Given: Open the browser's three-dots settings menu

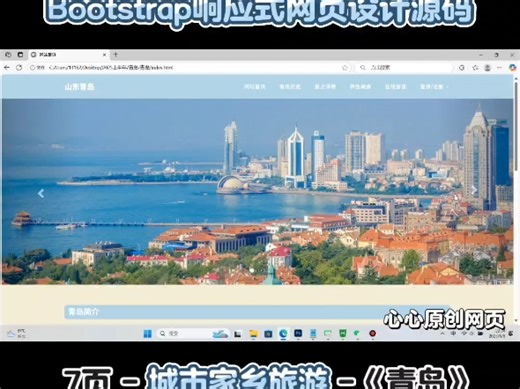Looking at the screenshot, I should (499, 68).
